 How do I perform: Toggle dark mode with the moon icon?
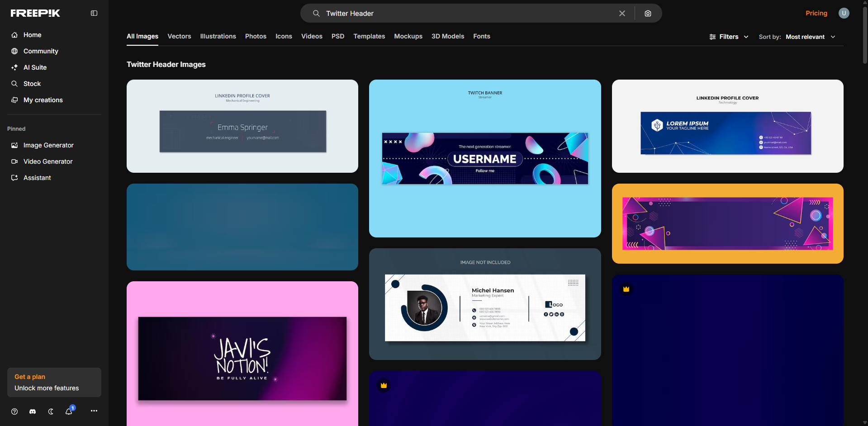tap(50, 412)
